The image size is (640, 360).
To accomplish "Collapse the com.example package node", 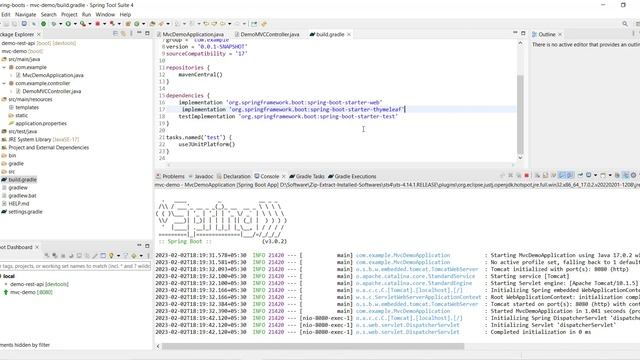I will [4, 67].
